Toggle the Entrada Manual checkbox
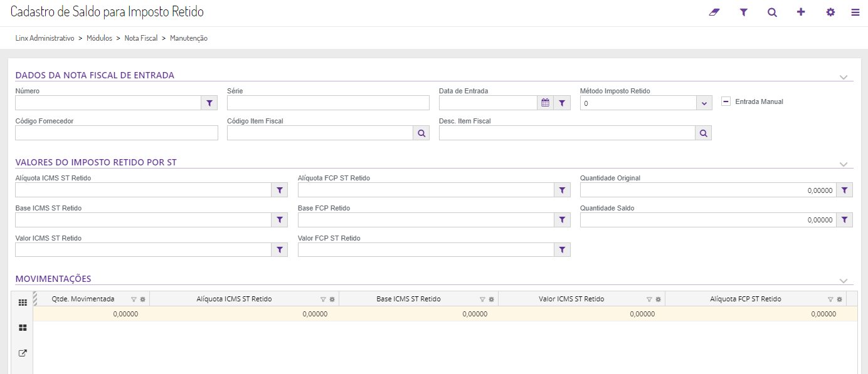This screenshot has width=868, height=374. tap(726, 101)
